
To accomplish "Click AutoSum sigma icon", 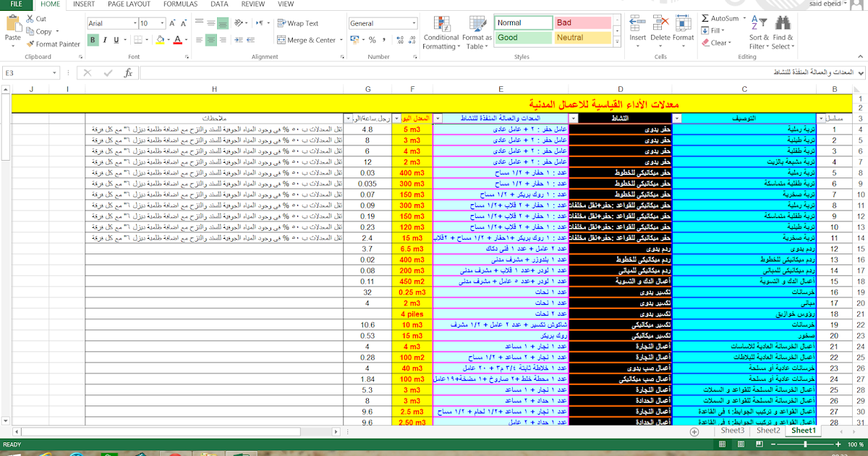I will coord(705,18).
